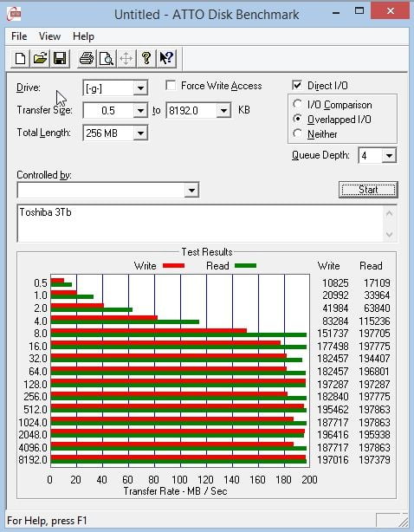Open the View menu

pos(49,36)
